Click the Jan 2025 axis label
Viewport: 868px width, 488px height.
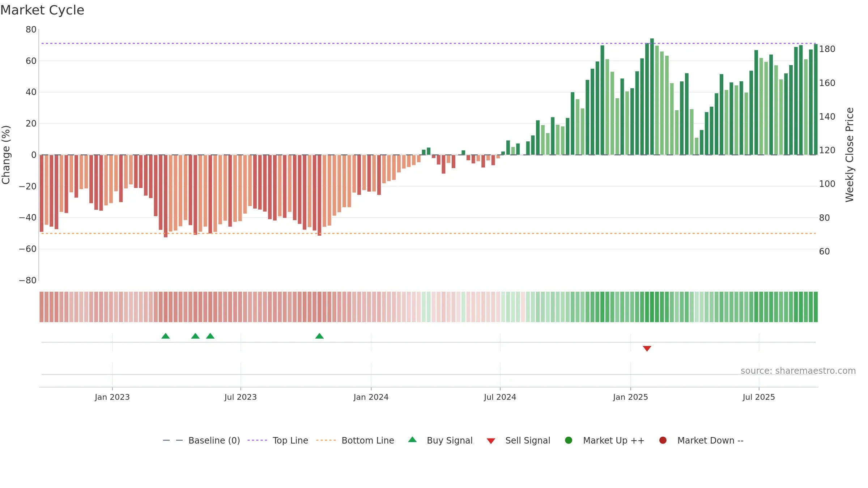click(630, 397)
